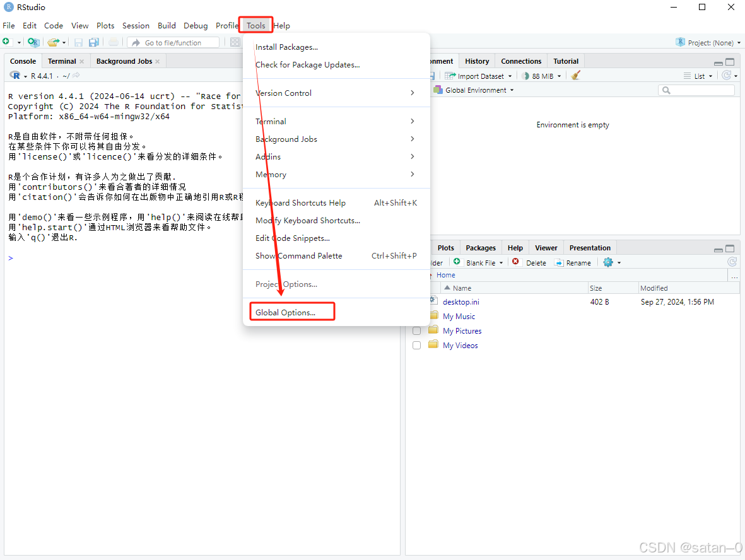Click the New File plus icon

click(6, 42)
